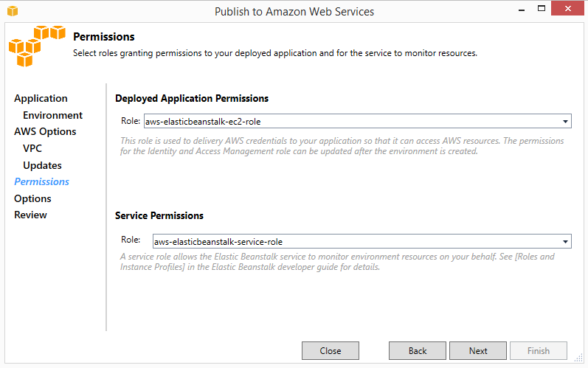Screen dimensions: 588x368
Task: Click the Permissions step in sidebar
Action: [x=42, y=181]
